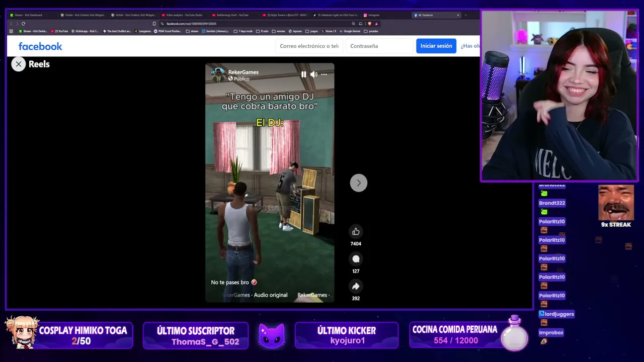Expand the 7 days mods bookmarks folder

click(x=243, y=31)
